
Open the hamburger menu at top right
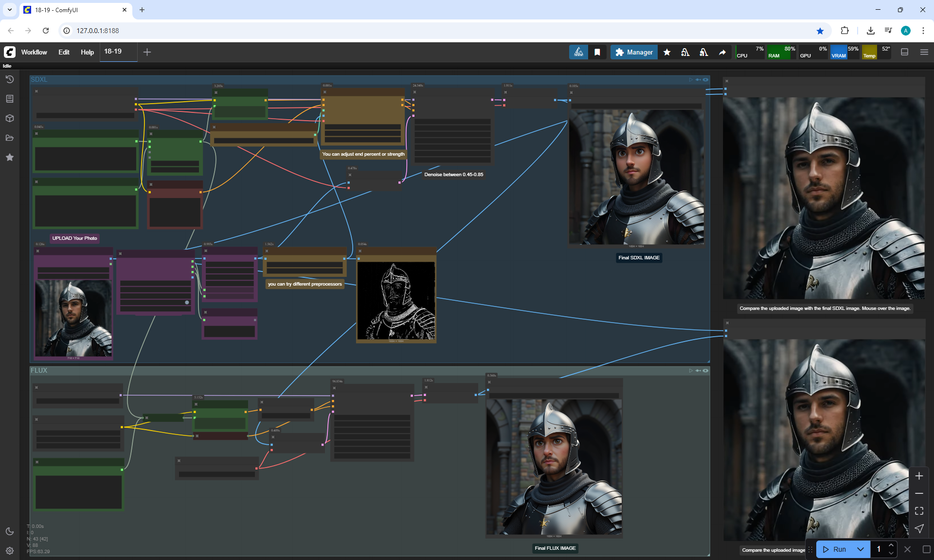pyautogui.click(x=924, y=52)
